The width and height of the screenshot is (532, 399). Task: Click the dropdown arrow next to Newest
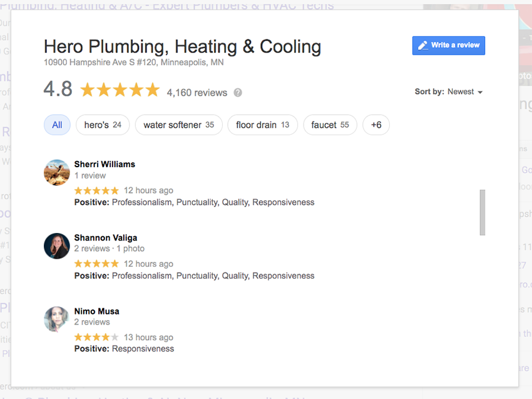480,92
